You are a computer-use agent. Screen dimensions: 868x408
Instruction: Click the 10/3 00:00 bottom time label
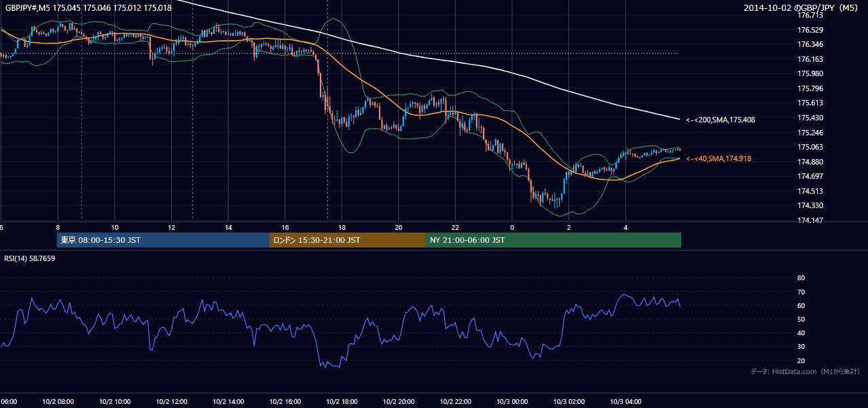click(x=511, y=402)
